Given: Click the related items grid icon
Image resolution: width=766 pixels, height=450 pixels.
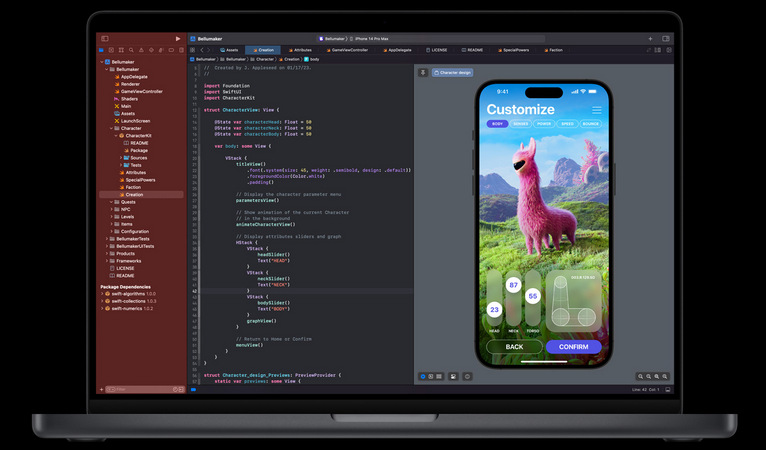Looking at the screenshot, I should pyautogui.click(x=192, y=50).
